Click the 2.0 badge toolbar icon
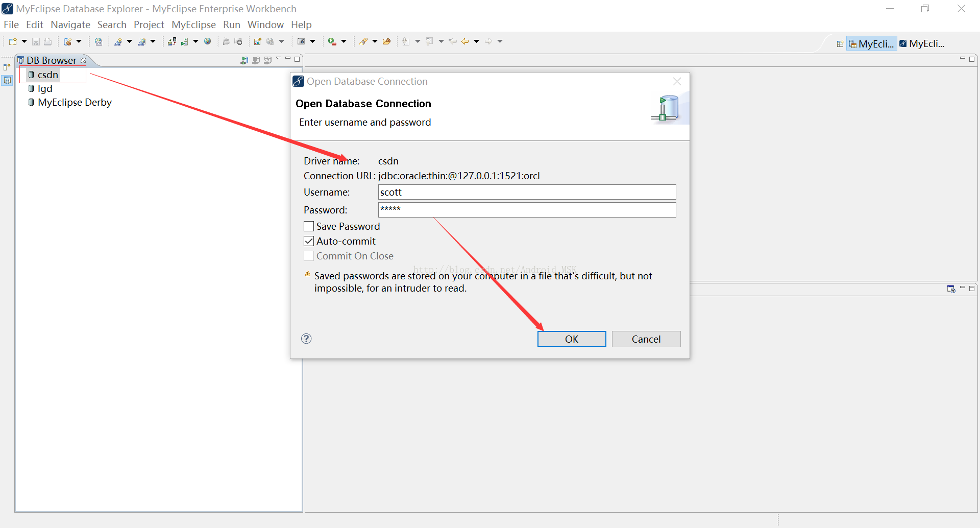Image resolution: width=980 pixels, height=528 pixels. [x=99, y=42]
